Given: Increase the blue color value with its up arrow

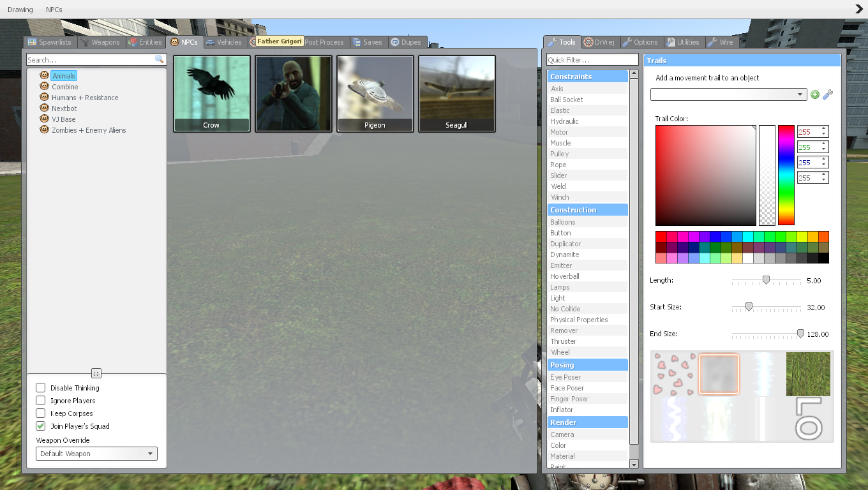Looking at the screenshot, I should coord(824,160).
